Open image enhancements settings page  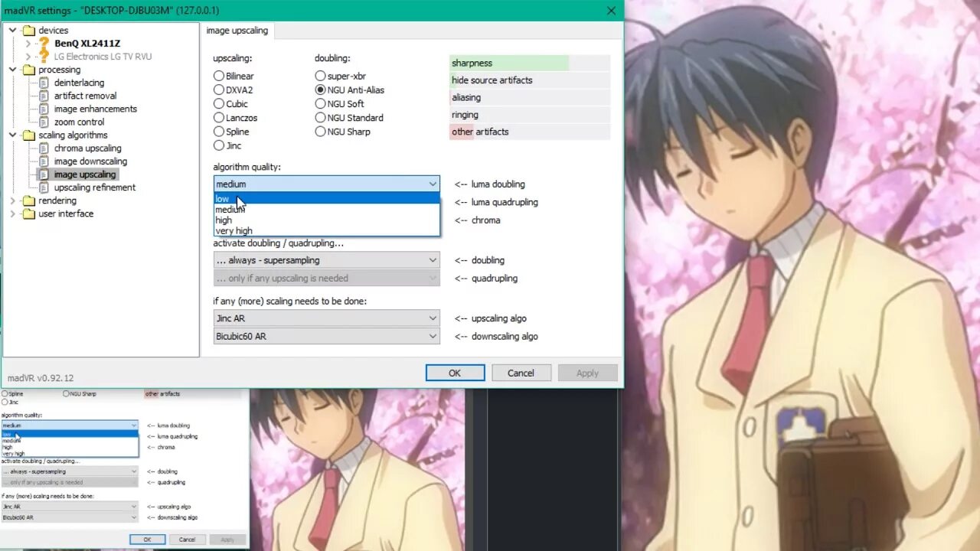pos(95,109)
